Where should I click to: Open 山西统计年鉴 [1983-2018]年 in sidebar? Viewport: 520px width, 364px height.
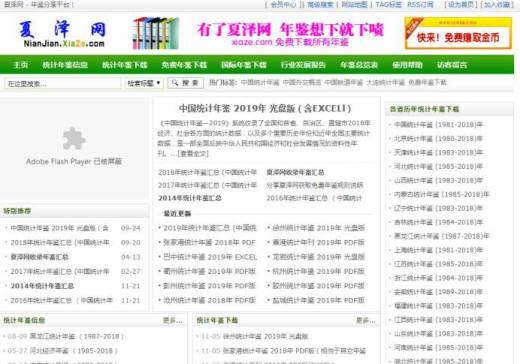coord(438,180)
